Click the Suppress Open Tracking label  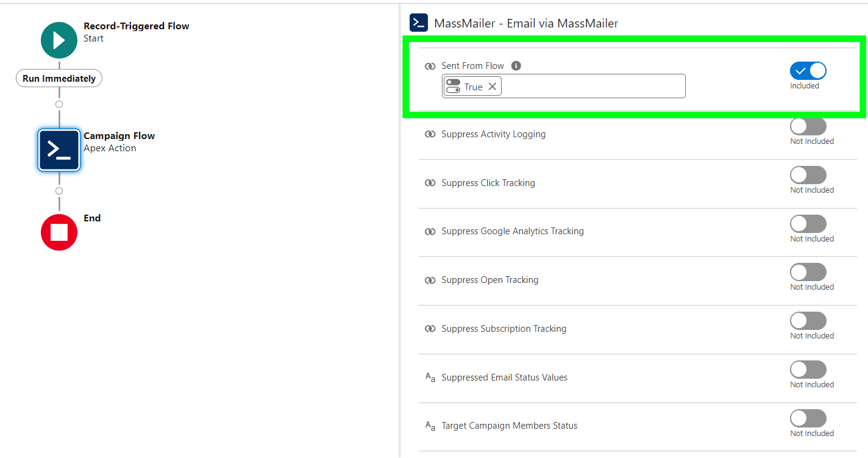pyautogui.click(x=490, y=280)
